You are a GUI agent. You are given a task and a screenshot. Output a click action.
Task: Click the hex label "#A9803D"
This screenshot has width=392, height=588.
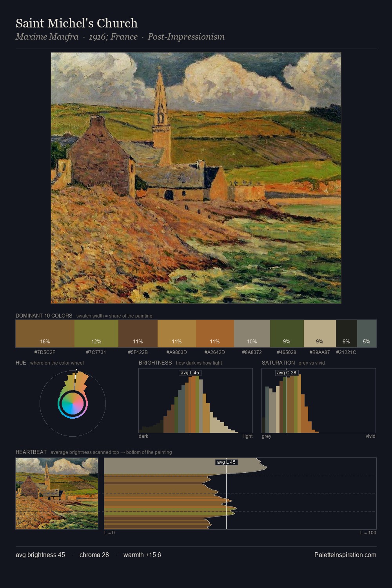click(177, 352)
